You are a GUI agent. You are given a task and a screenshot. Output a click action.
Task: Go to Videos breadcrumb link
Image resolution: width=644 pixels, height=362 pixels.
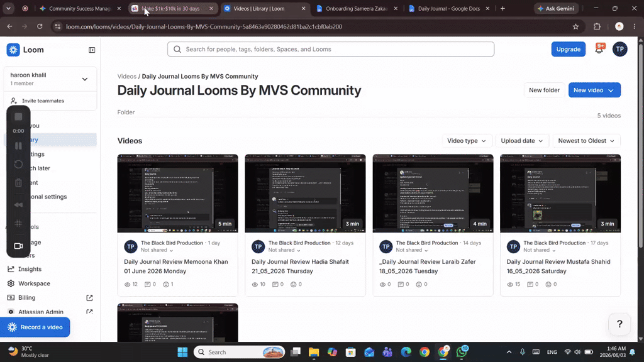127,76
